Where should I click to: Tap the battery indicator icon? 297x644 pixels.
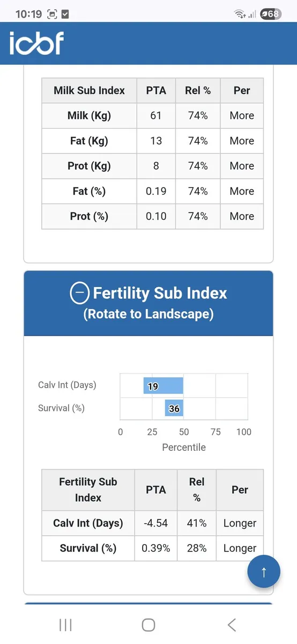[270, 14]
